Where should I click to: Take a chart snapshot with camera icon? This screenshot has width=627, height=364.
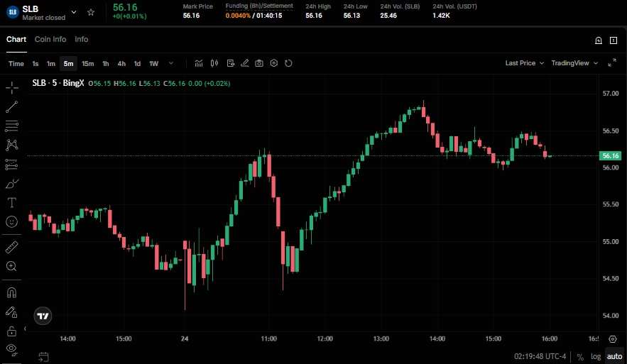click(259, 63)
